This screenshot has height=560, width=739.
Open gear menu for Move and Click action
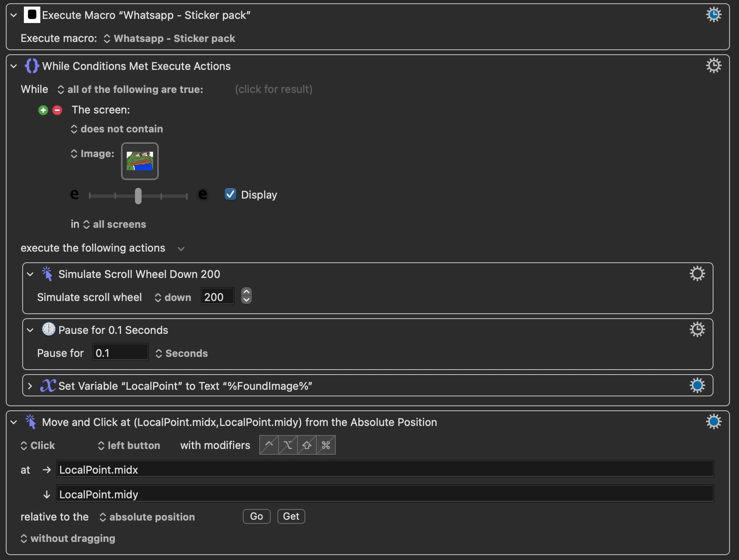coord(713,422)
